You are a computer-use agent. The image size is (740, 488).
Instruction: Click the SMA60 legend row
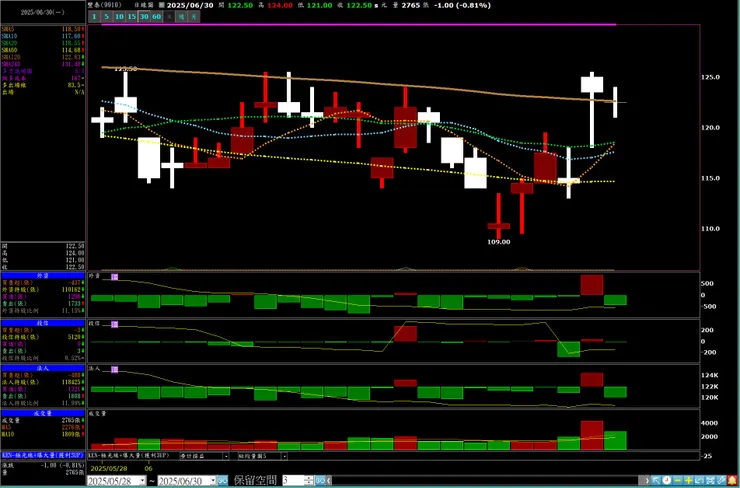43,50
